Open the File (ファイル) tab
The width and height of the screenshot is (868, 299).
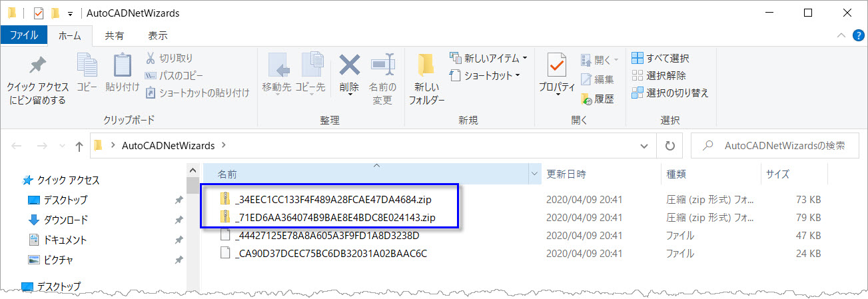23,35
